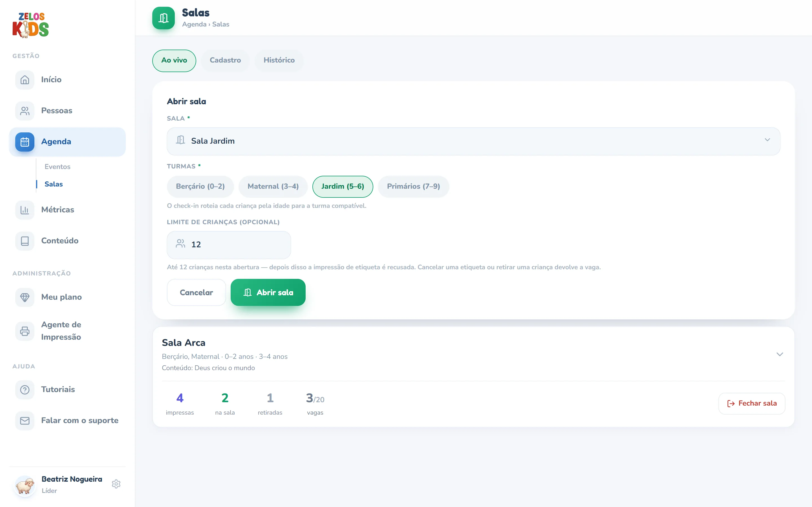Open the Meu plano diamond icon

click(x=25, y=297)
